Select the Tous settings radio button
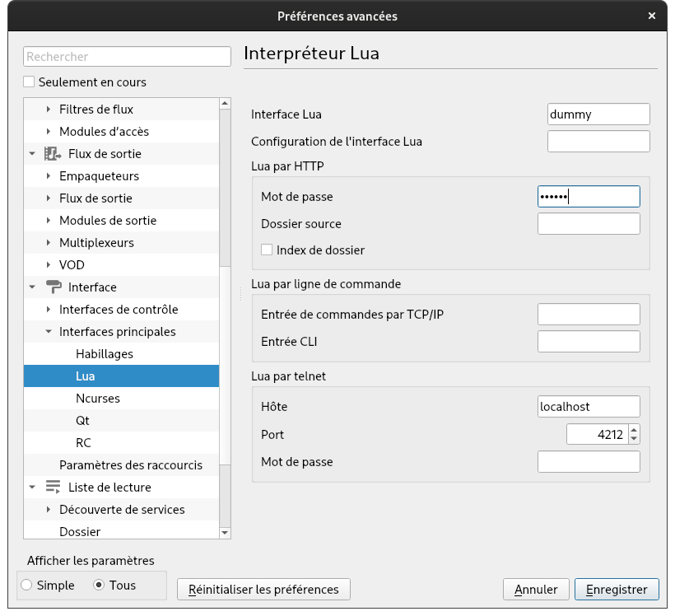The width and height of the screenshot is (675, 616). point(100,586)
